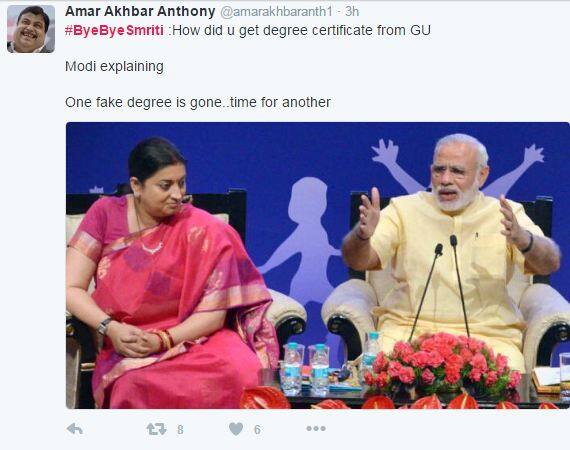Open the tweet's 3h timestamp
Viewport: 570px width, 450px height.
click(x=352, y=12)
